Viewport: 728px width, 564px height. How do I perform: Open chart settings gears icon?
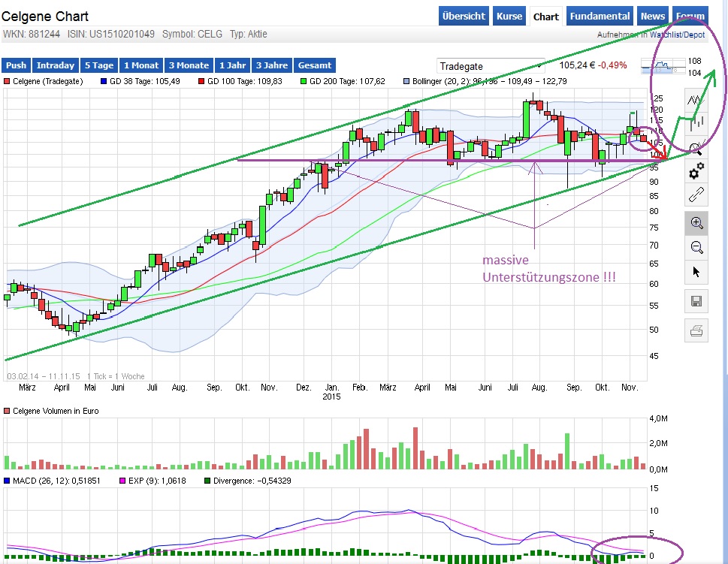coord(696,170)
